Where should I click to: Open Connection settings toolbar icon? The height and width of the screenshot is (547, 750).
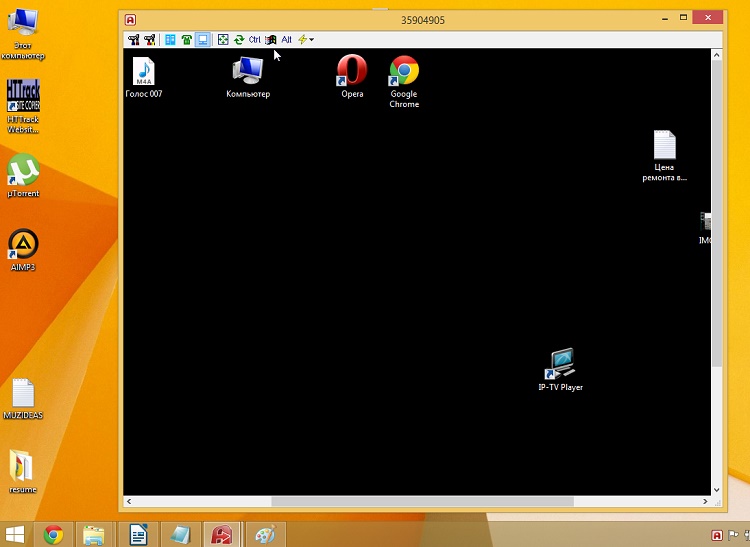tap(133, 40)
